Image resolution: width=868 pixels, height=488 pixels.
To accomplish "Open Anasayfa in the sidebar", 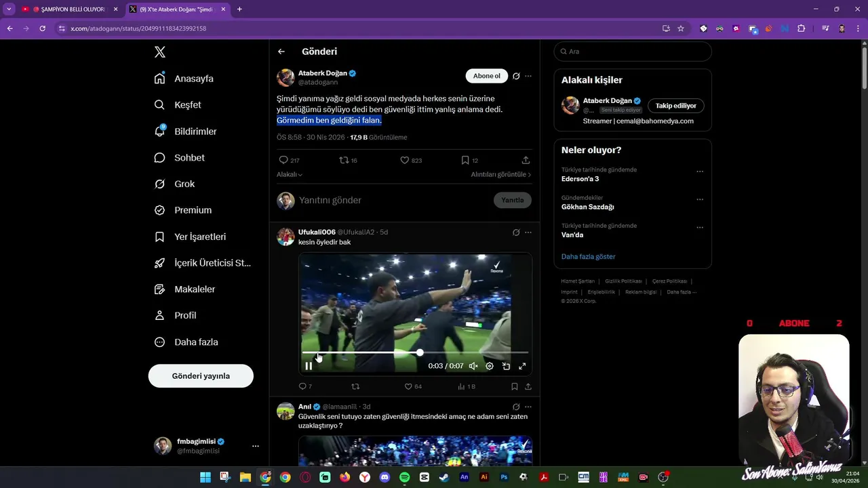I will point(184,79).
